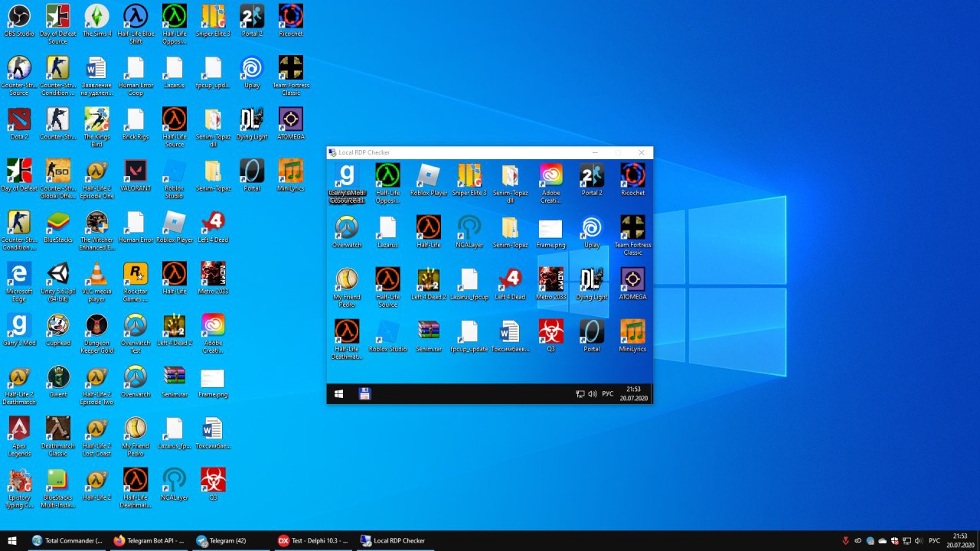The image size is (980, 551).
Task: Click Sniper Elite 3 in RDP Checker window
Action: coord(469,180)
